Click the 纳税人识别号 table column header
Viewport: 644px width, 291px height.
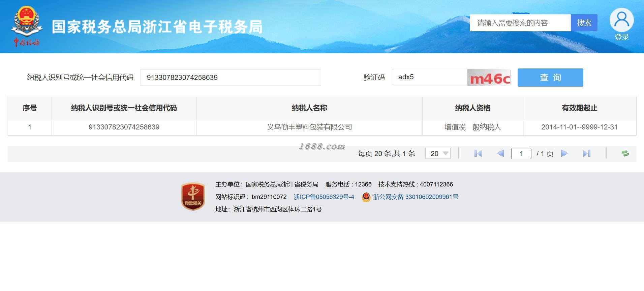tap(124, 108)
